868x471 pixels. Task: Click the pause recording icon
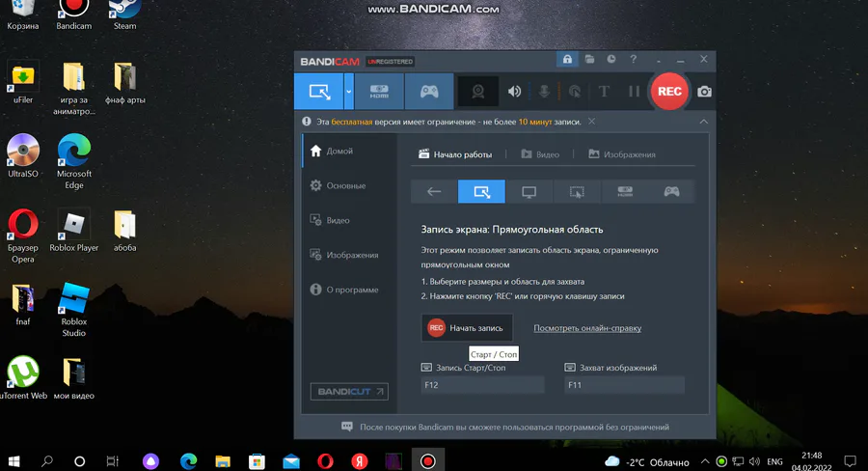pos(634,92)
